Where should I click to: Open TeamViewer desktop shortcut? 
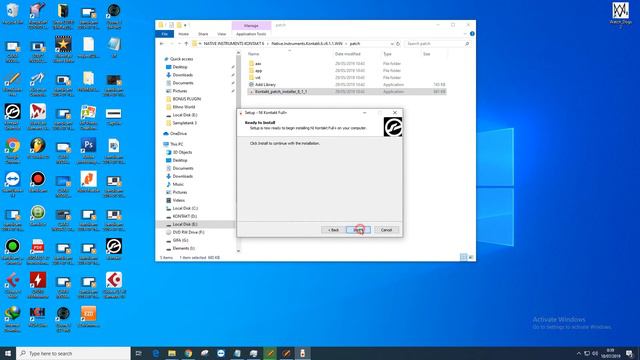[12, 184]
